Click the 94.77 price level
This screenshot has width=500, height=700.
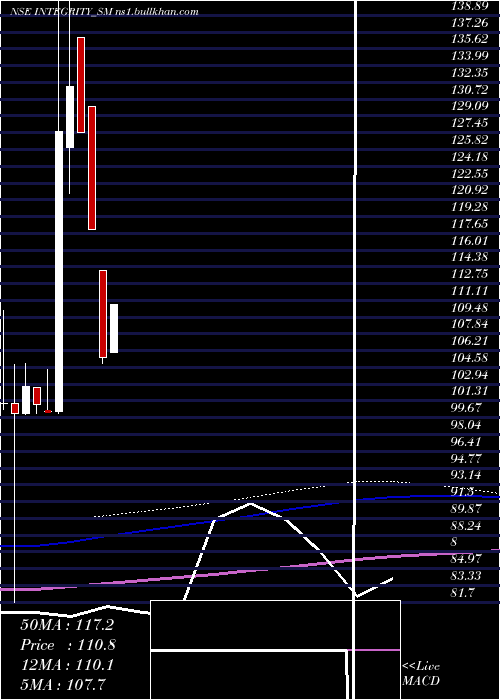[x=467, y=458]
